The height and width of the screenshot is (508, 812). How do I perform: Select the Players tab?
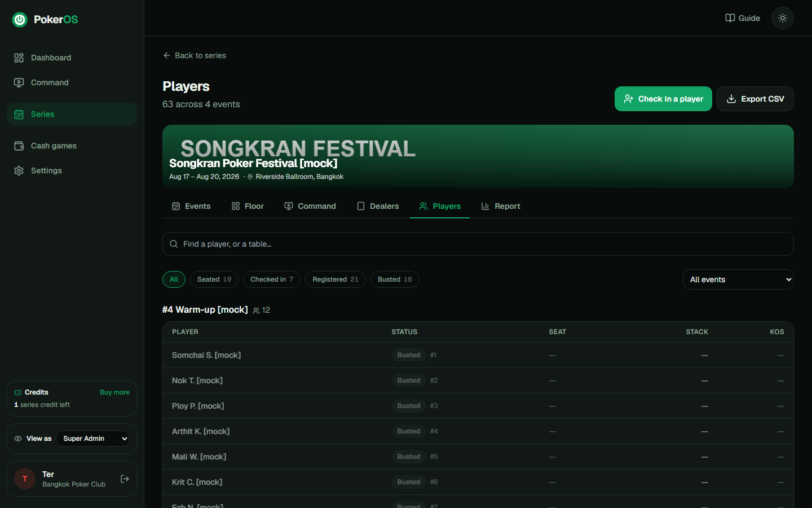[440, 206]
